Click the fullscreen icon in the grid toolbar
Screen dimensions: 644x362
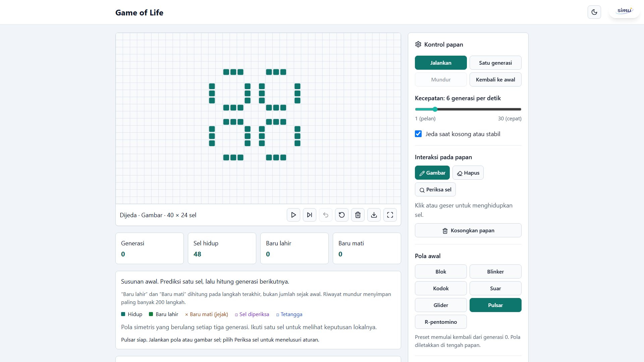coord(390,215)
